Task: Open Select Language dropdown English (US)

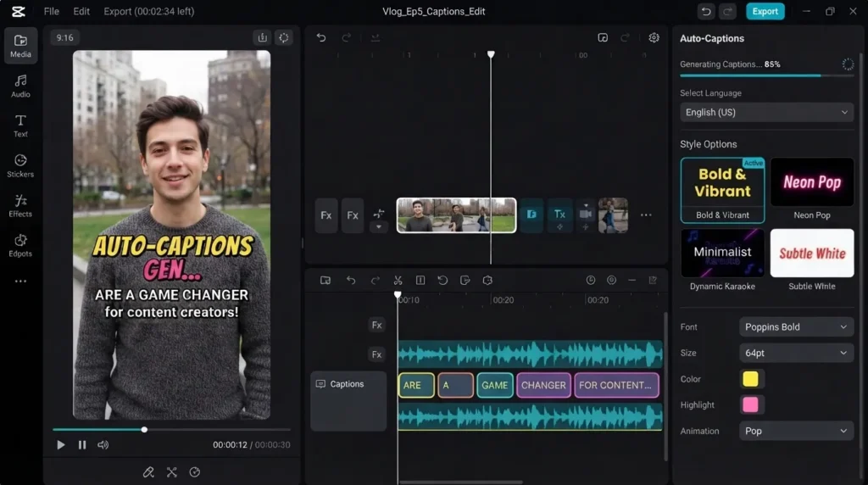Action: (x=766, y=113)
